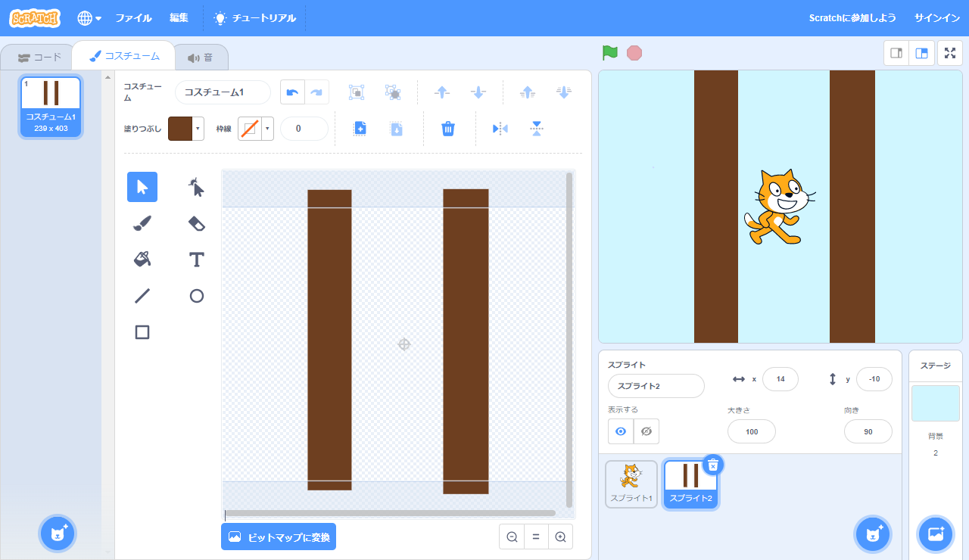Viewport: 969px width, 560px height.
Task: Select the Text tool
Action: tap(197, 260)
